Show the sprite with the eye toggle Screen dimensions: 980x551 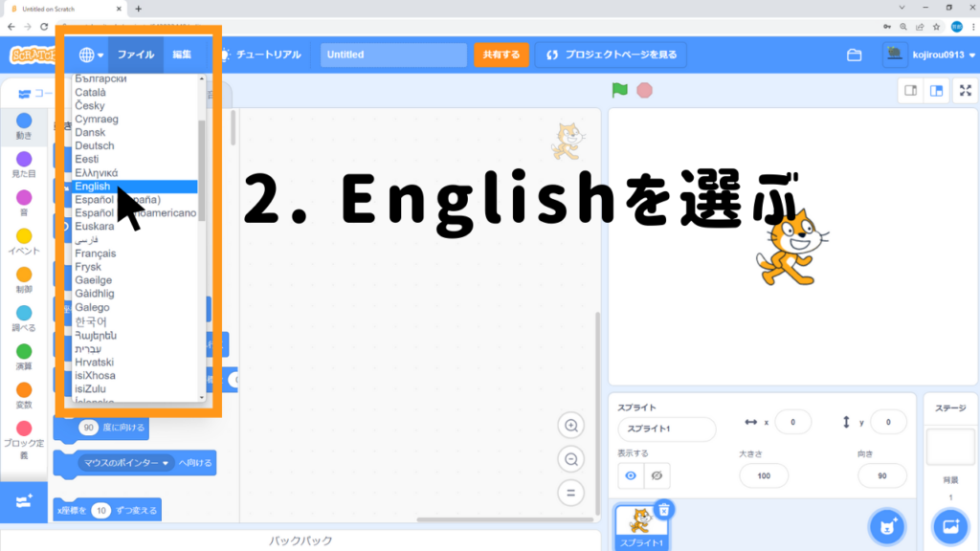click(631, 475)
